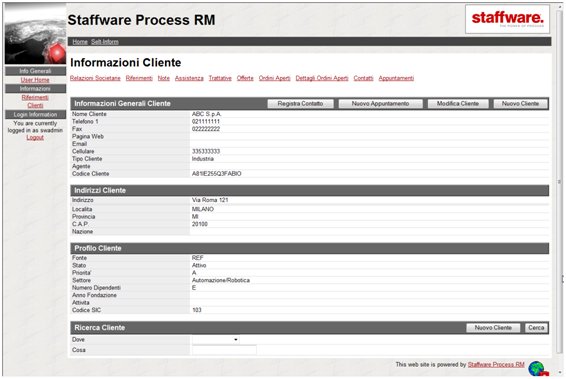Click the Cerca button
Viewport: 566px width, 379px height.
(x=536, y=328)
